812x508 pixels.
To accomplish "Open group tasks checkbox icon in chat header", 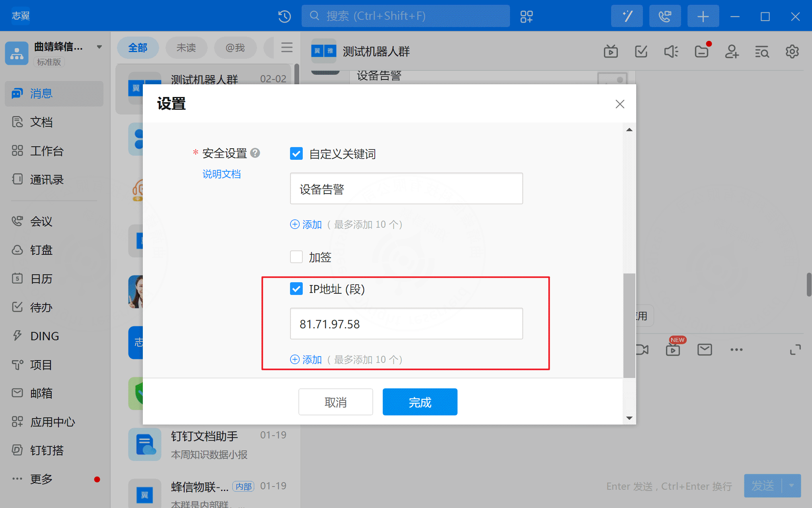I will click(641, 52).
